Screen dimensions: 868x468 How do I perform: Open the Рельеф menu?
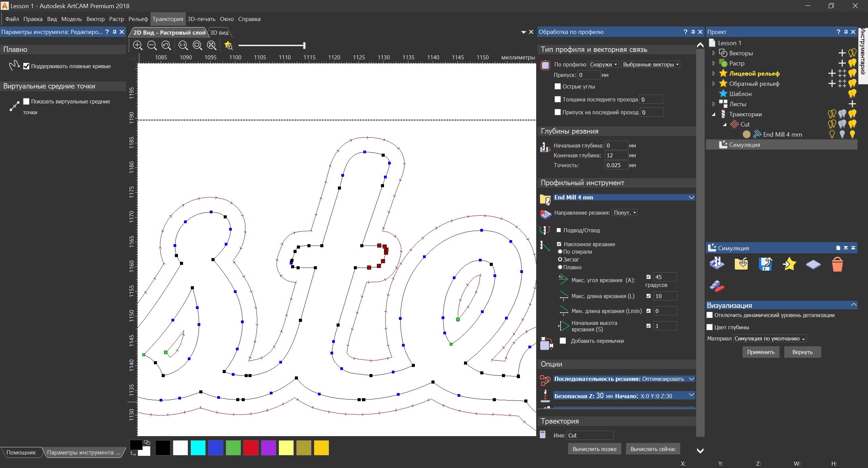[138, 19]
